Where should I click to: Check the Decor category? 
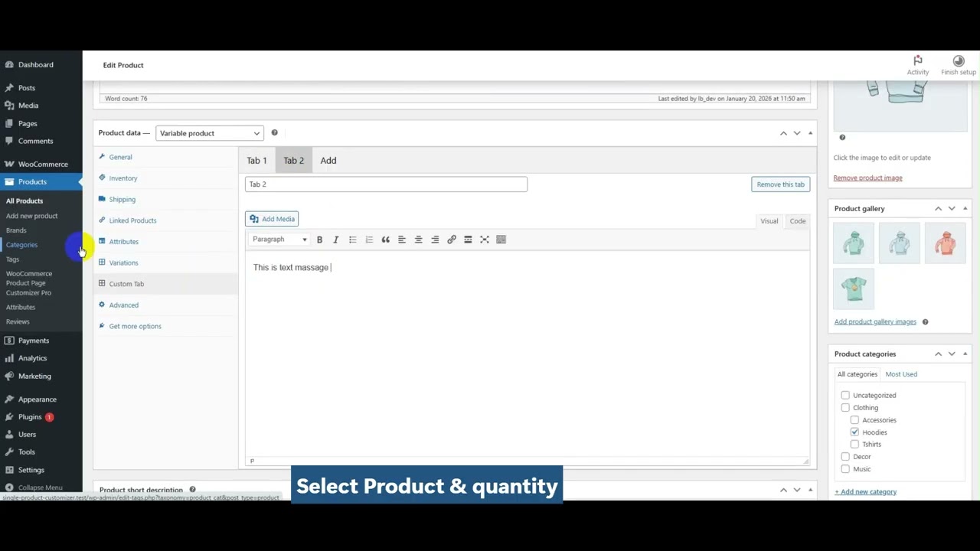click(845, 457)
